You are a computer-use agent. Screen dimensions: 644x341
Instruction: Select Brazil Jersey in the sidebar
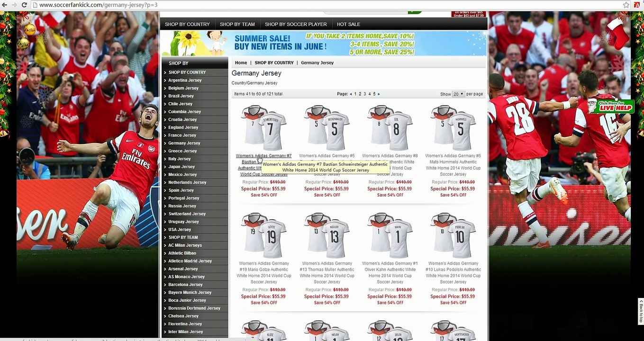(181, 96)
